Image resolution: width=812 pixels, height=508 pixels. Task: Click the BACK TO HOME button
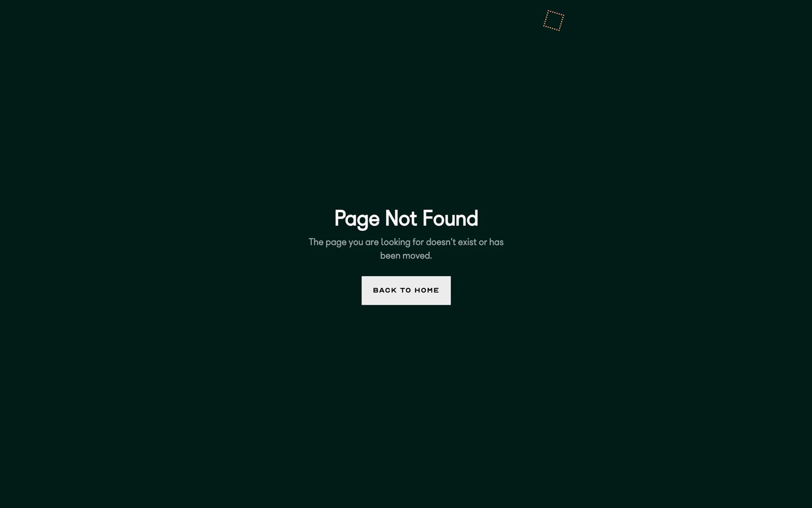pos(406,290)
